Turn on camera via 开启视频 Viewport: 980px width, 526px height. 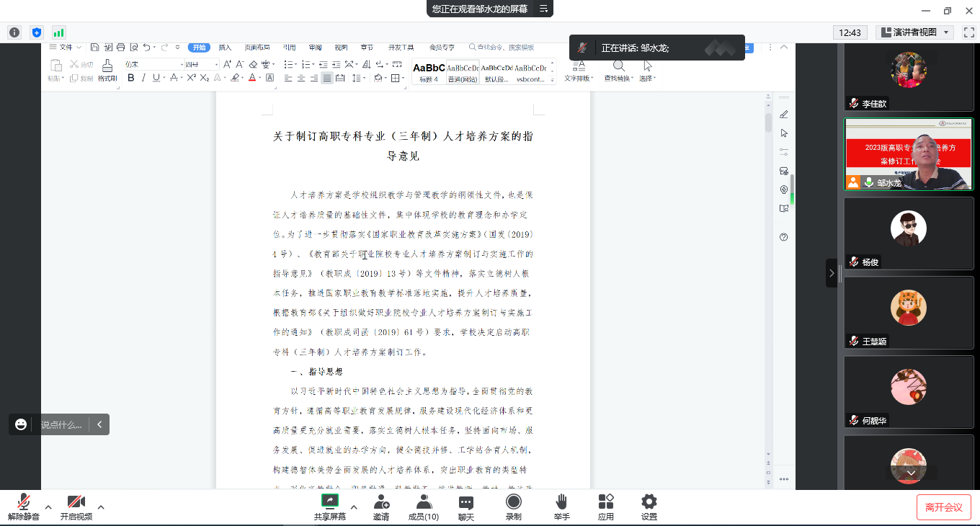[76, 507]
